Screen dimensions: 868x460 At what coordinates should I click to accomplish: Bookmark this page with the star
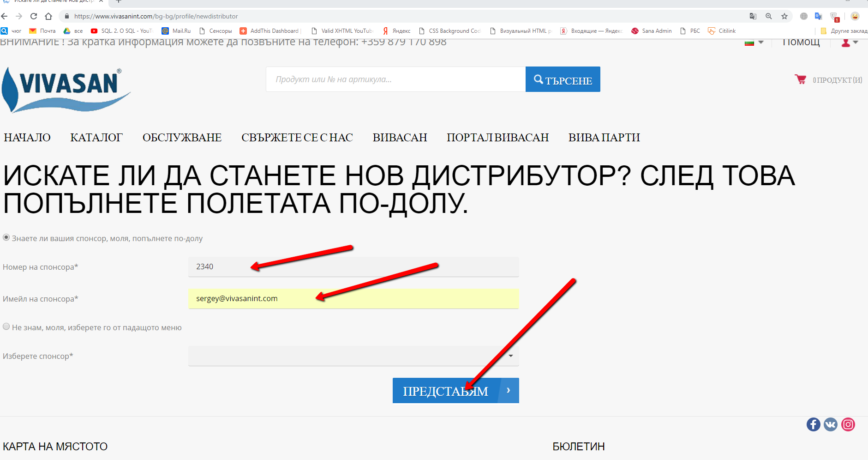[x=784, y=16]
